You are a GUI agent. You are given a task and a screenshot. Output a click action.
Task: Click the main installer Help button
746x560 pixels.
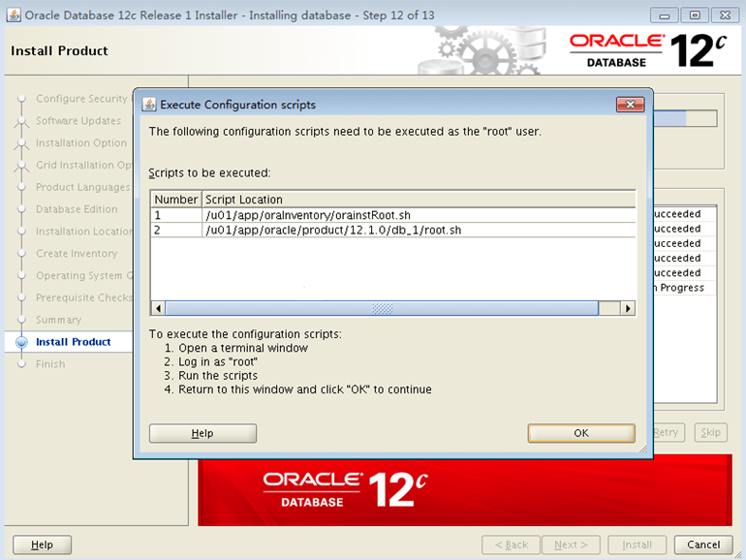[x=42, y=544]
